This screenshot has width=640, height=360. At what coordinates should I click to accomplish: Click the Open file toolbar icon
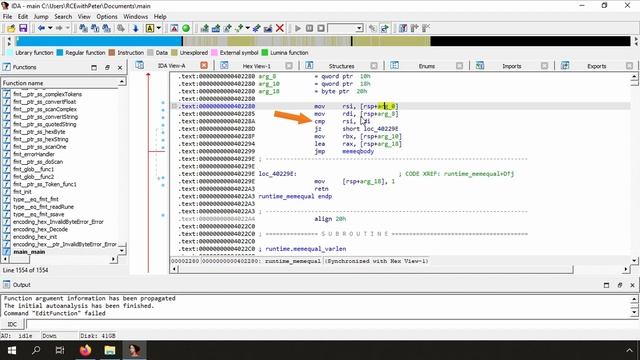[x=11, y=28]
